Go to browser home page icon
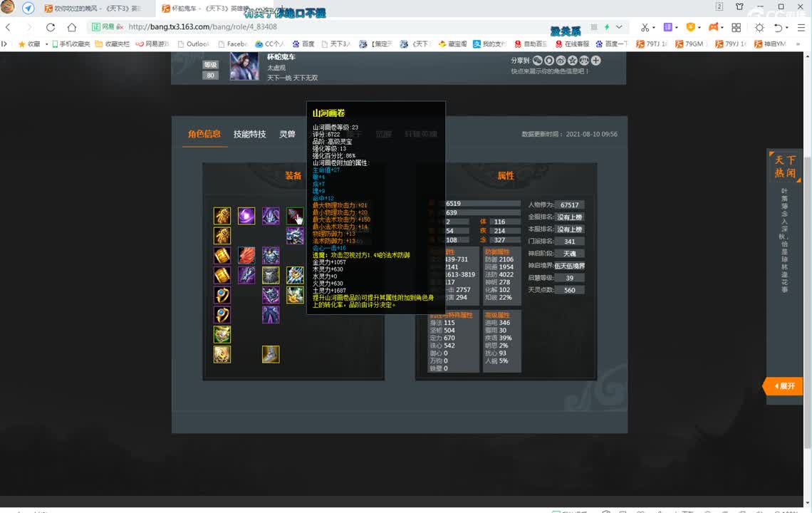Image resolution: width=812 pixels, height=513 pixels. (72, 27)
